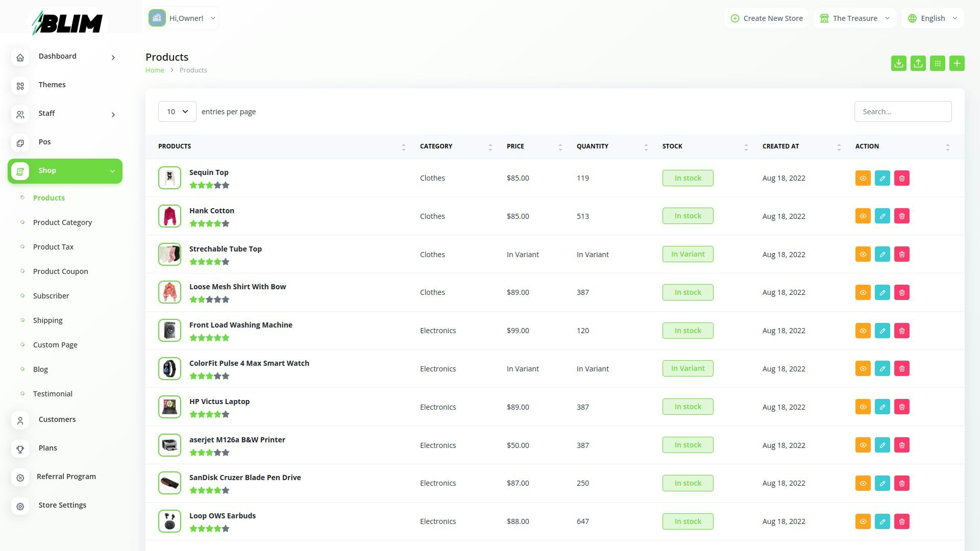This screenshot has width=980, height=551.
Task: Expand the entries per page dropdown
Action: point(177,111)
